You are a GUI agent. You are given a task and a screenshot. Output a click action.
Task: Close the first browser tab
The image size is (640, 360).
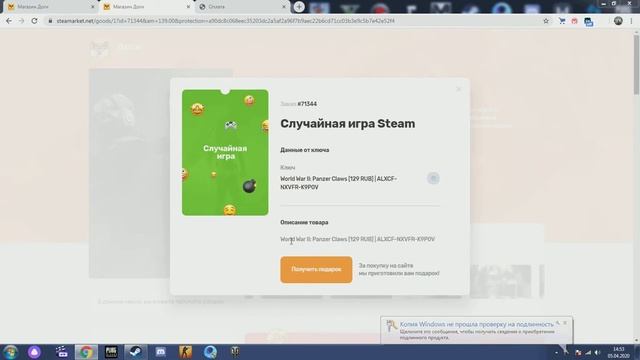pos(93,7)
